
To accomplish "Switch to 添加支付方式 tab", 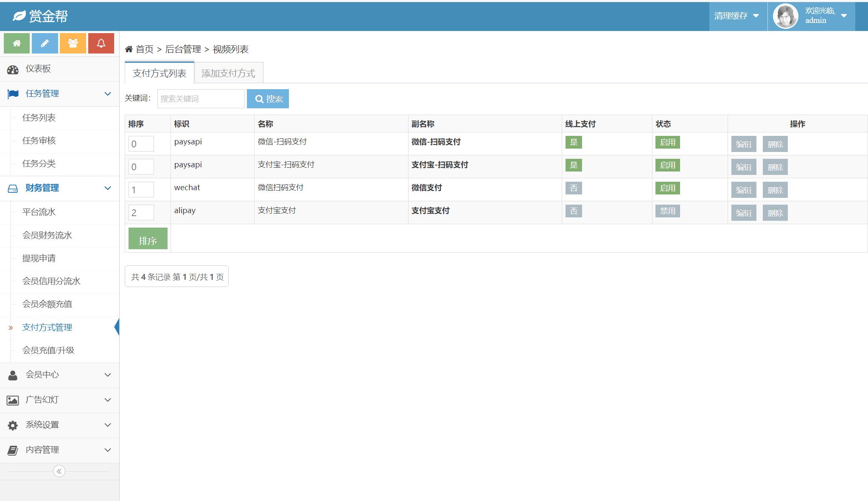I will [x=228, y=73].
